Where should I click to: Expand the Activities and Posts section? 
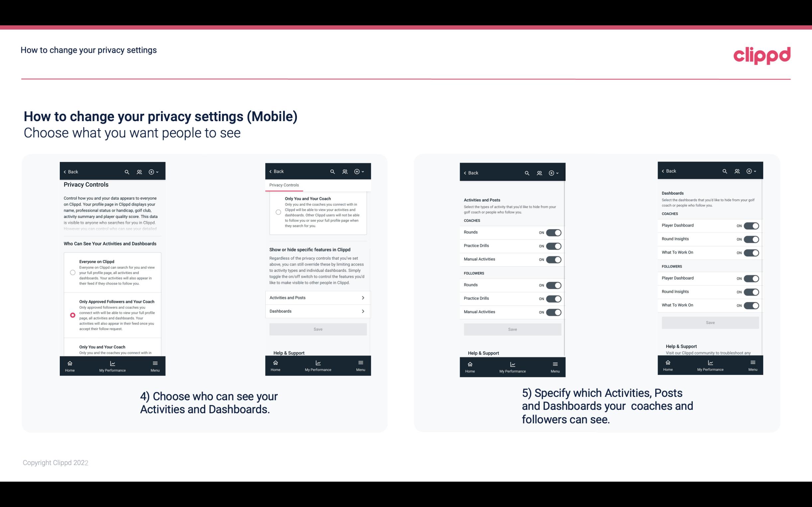(317, 297)
